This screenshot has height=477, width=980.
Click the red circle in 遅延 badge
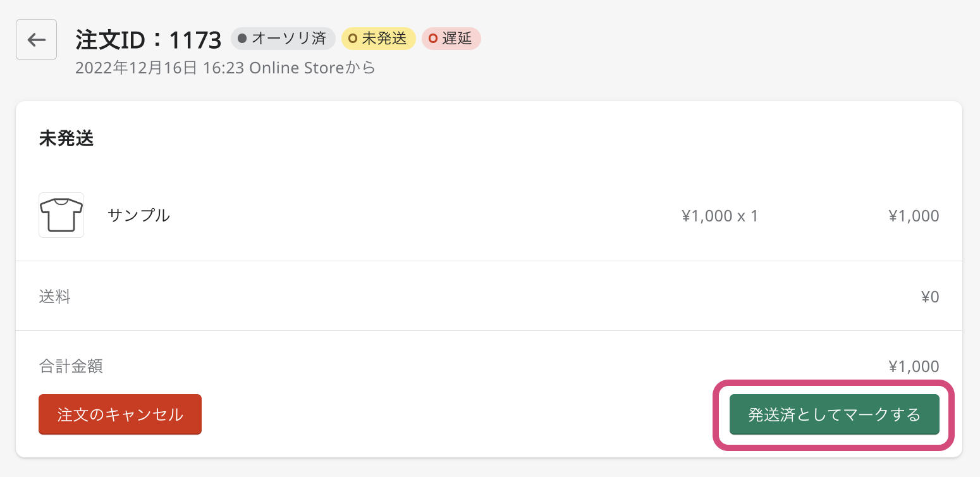pyautogui.click(x=433, y=39)
